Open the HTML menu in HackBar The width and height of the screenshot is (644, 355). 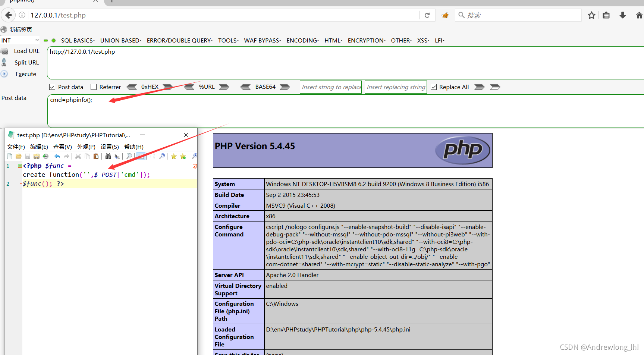(x=333, y=40)
